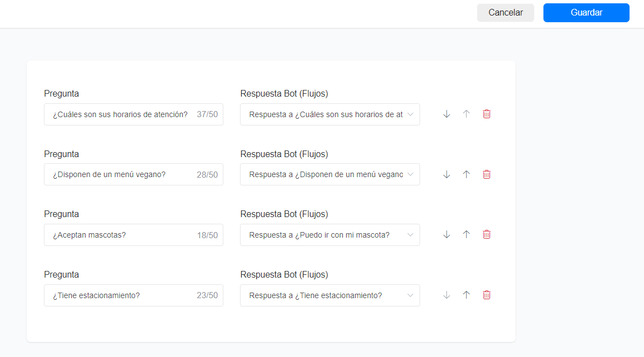Open the bot response dropdown for horarios de atención
Viewport: 644px width, 357px height.
(330, 114)
